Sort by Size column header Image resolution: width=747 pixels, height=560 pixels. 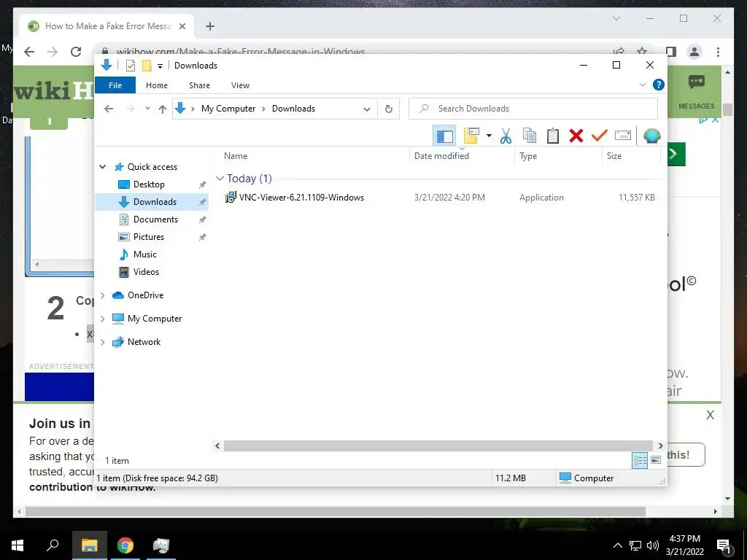tap(614, 156)
